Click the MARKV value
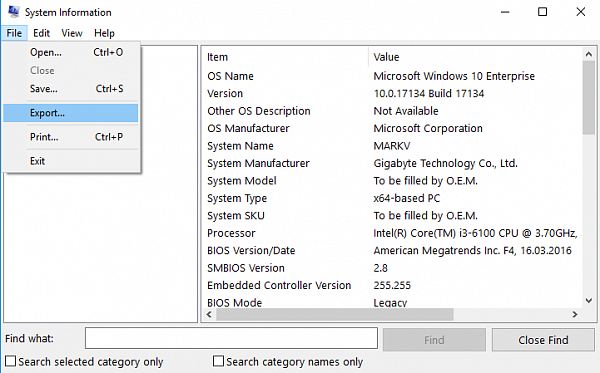Screen dimensions: 600x373 (x=392, y=146)
